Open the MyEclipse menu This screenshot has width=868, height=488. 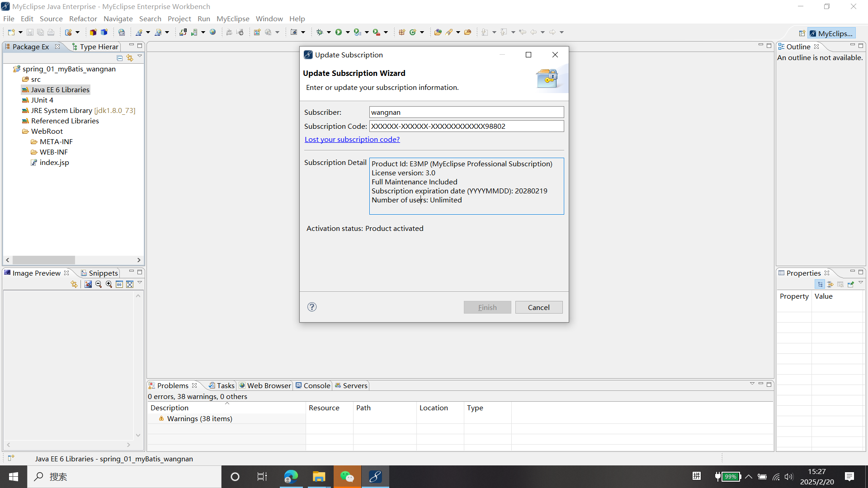pyautogui.click(x=233, y=19)
